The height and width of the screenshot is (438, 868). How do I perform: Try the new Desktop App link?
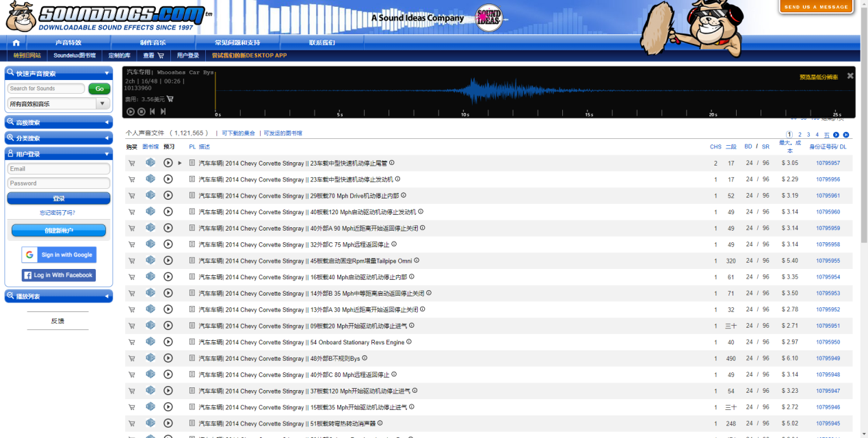tap(249, 55)
